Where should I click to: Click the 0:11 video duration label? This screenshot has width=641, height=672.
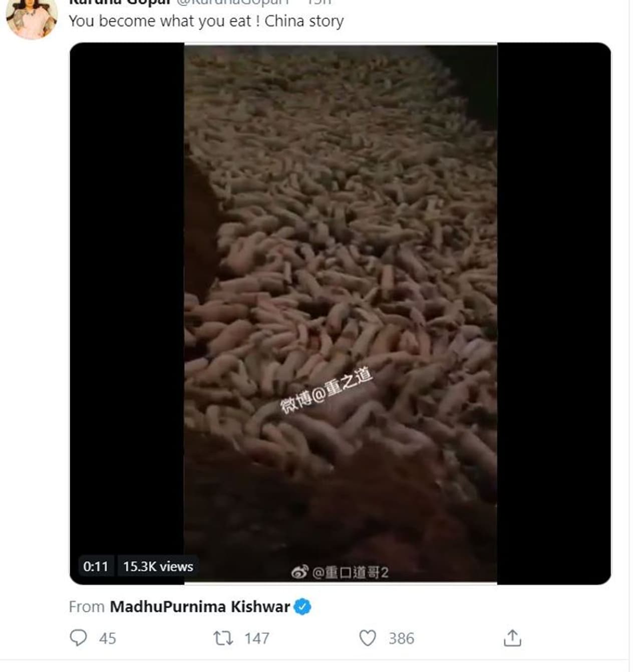point(96,566)
